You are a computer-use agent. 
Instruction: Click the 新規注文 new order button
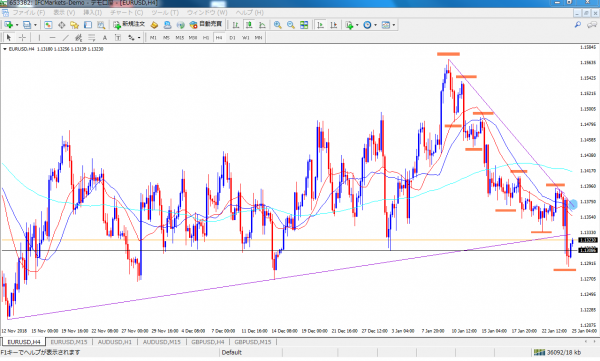coord(129,25)
